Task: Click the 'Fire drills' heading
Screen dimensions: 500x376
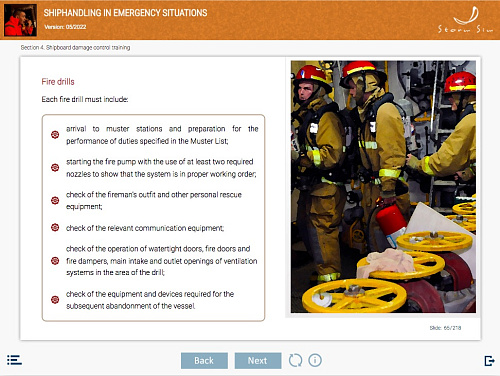Action: pyautogui.click(x=58, y=82)
